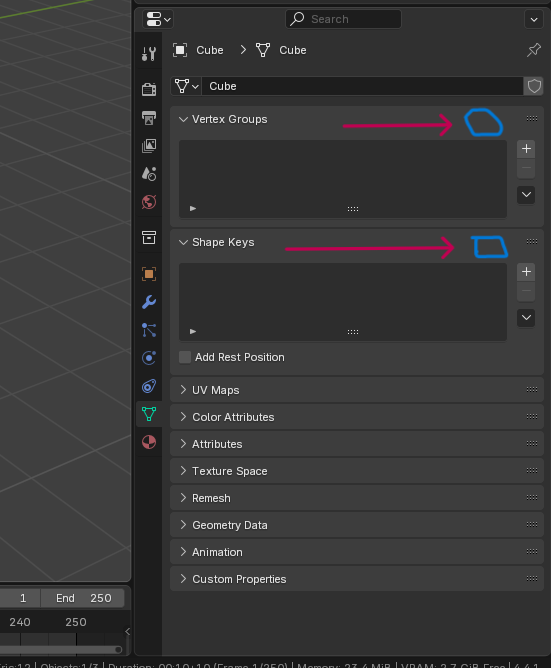551x668 pixels.
Task: Expand the Color Attributes panel
Action: 183,417
